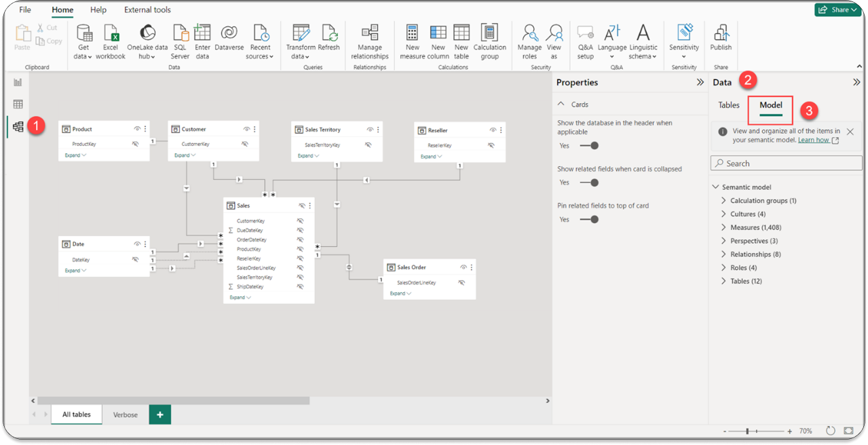Expand the Sales table card fields
Screen dimensions: 868x445
239,296
